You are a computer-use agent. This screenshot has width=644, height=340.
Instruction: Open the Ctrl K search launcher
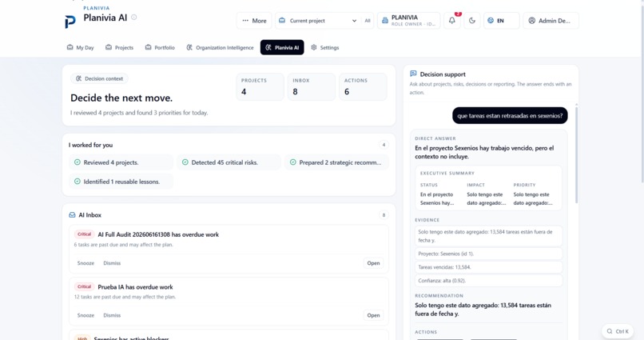click(x=618, y=331)
